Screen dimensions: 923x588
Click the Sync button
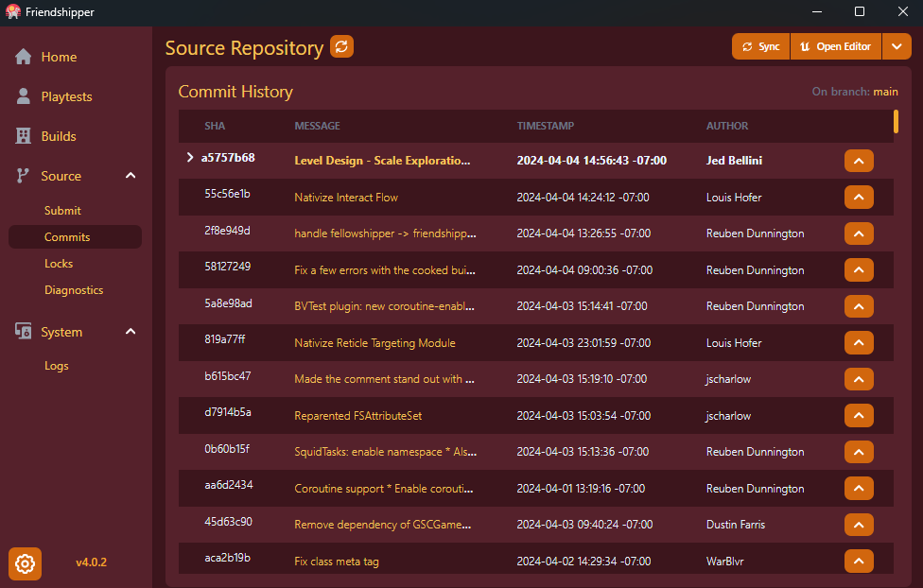tap(760, 46)
